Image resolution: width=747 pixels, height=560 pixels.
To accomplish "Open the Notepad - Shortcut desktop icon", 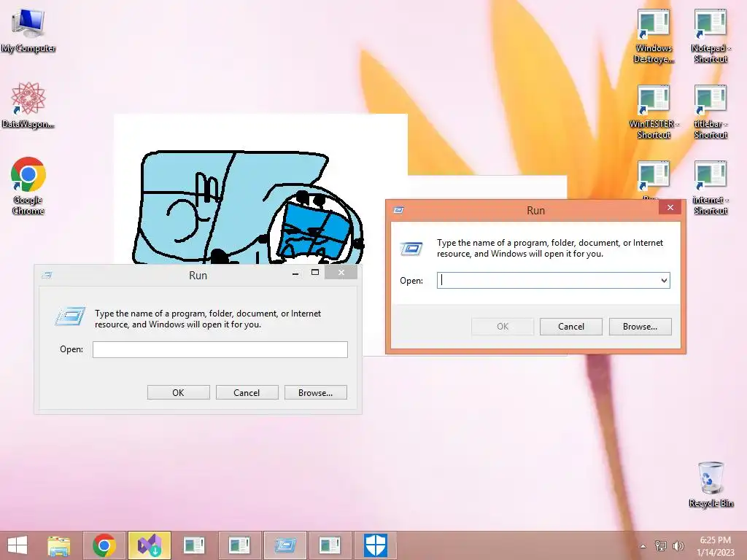I will pos(711,37).
